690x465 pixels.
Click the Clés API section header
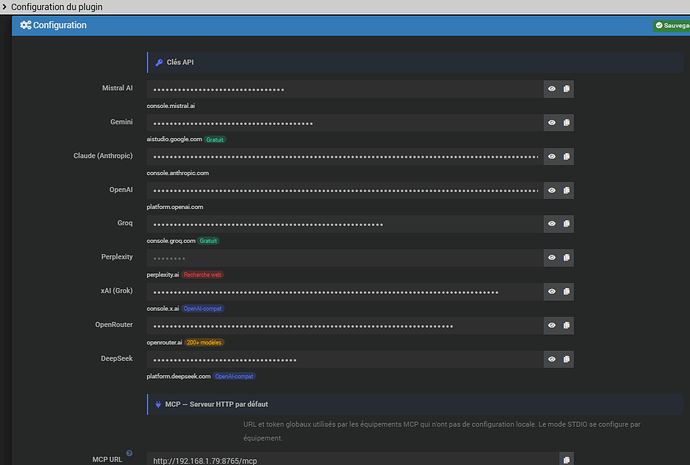[x=415, y=62]
